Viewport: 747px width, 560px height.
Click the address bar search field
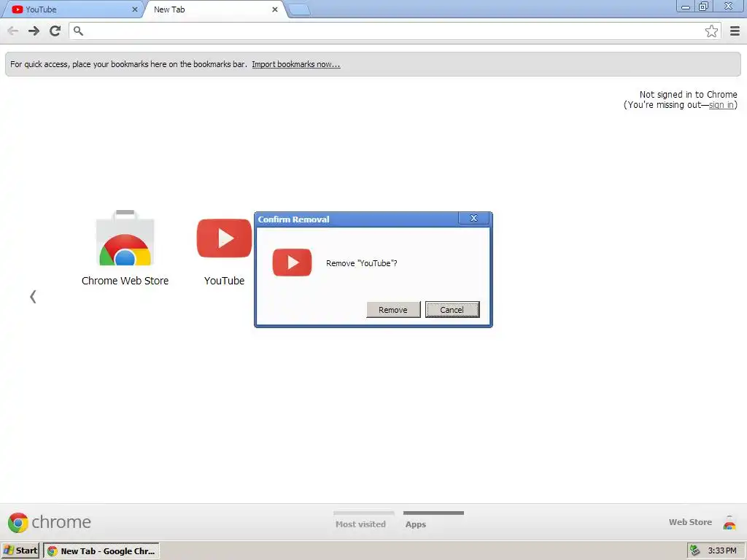click(x=395, y=31)
